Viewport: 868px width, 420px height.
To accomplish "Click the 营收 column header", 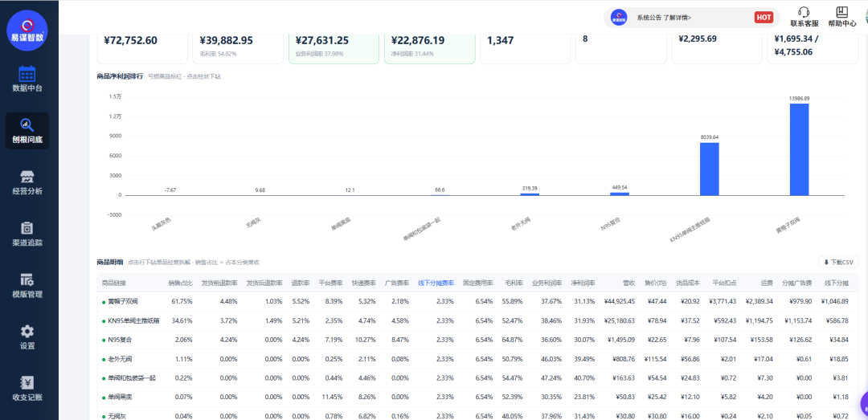I will tap(628, 283).
